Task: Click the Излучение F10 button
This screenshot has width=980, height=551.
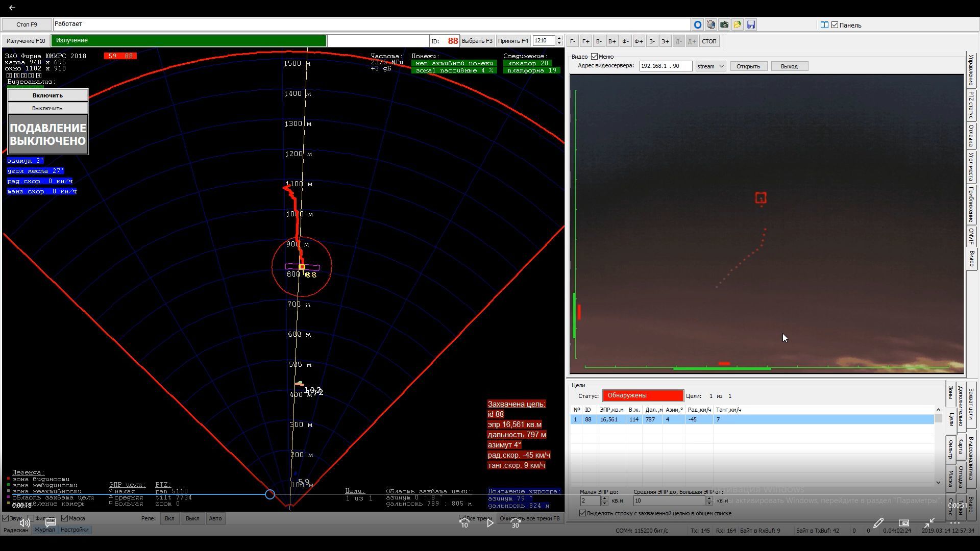Action: pyautogui.click(x=26, y=41)
